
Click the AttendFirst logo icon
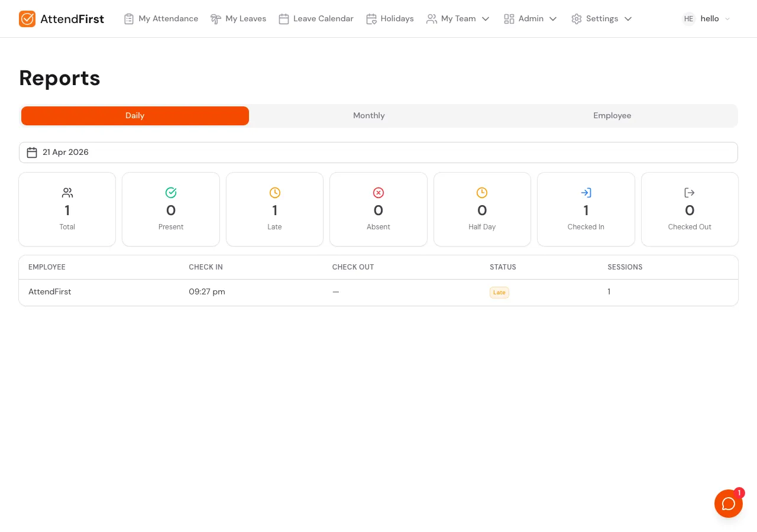point(27,18)
